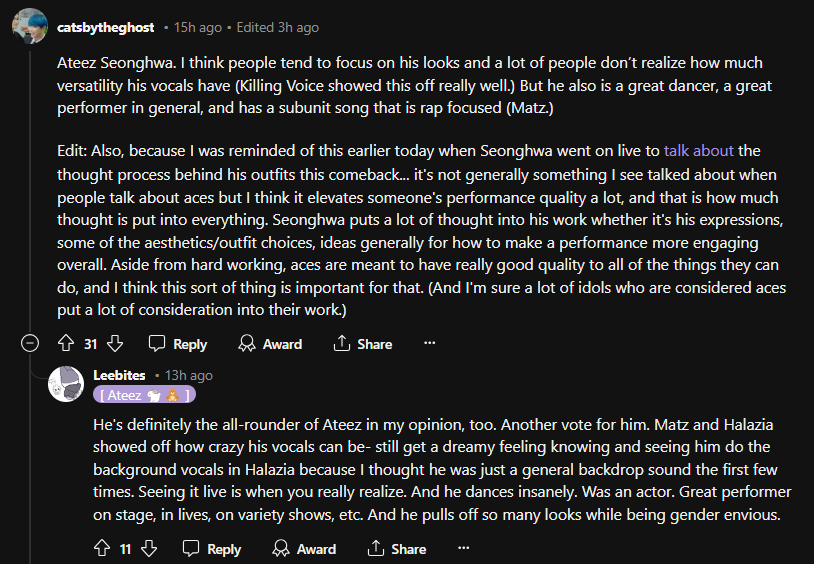The height and width of the screenshot is (564, 814).
Task: Click the '13h ago' reply timestamp
Action: coord(189,375)
